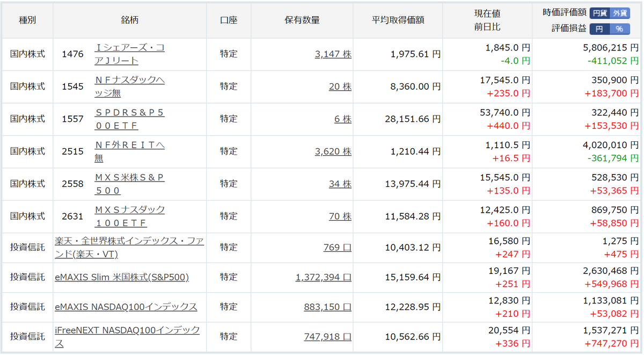644x355 pixels.
Task: Open the iFreeNEXT NASDAQ100インデックス fund link
Action: tap(127, 336)
